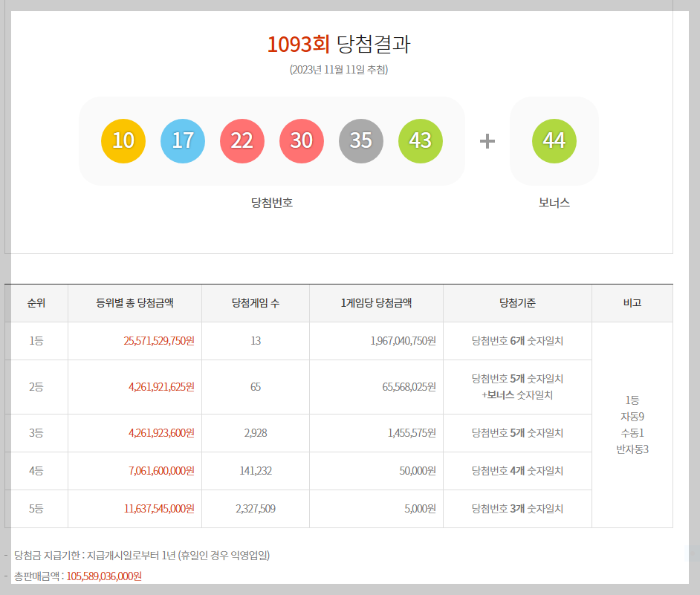Click the plus sign before the bonus ball
Viewport: 700px width, 595px height.
pyautogui.click(x=487, y=141)
